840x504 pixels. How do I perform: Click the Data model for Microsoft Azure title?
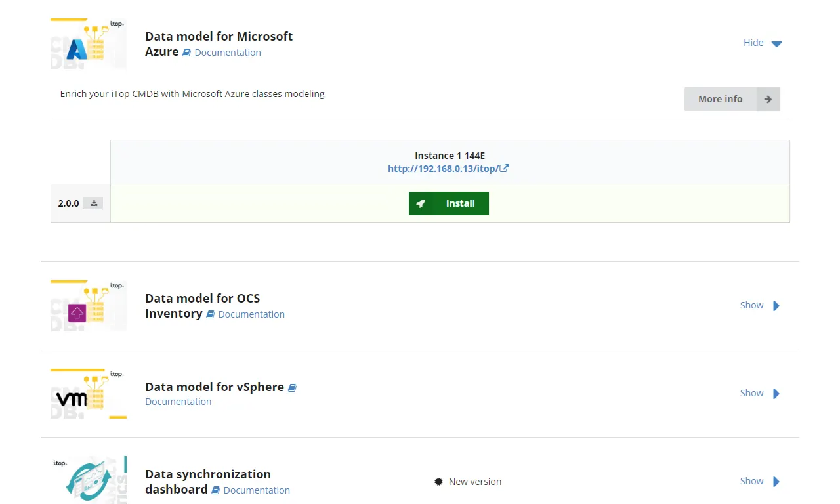pyautogui.click(x=219, y=44)
